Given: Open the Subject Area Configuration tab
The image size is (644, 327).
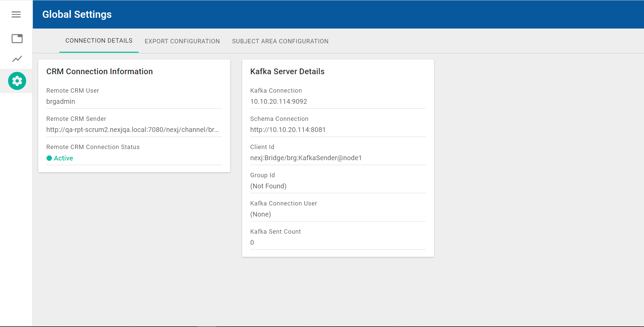Looking at the screenshot, I should click(280, 41).
